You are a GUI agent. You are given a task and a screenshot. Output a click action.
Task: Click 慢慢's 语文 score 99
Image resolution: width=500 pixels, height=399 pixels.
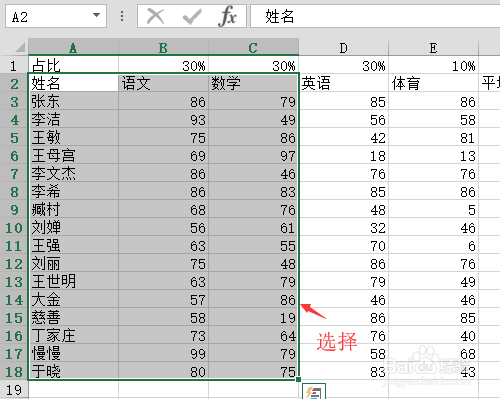click(x=163, y=353)
